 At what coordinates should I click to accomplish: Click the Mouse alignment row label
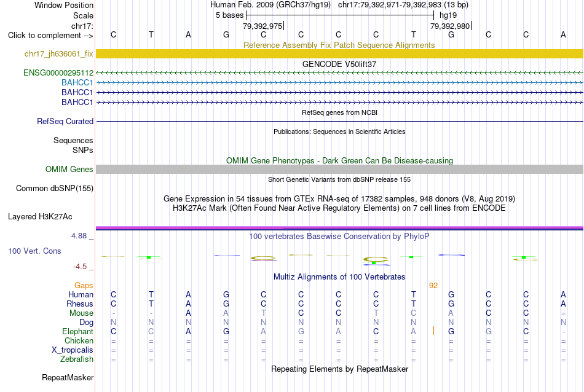[81, 313]
